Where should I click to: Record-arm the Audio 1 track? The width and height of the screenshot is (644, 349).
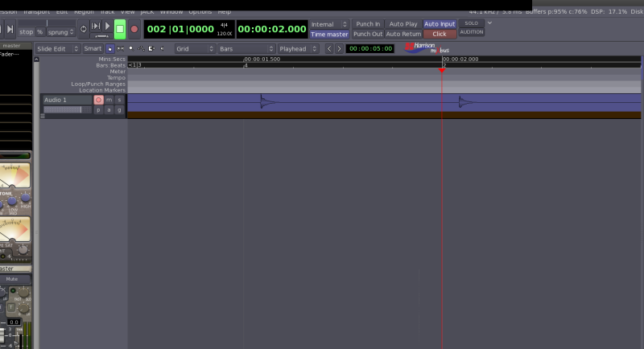pyautogui.click(x=98, y=100)
